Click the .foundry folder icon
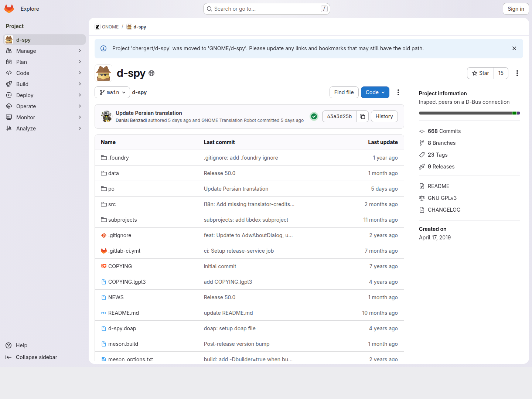The width and height of the screenshot is (532, 399). pyautogui.click(x=104, y=158)
